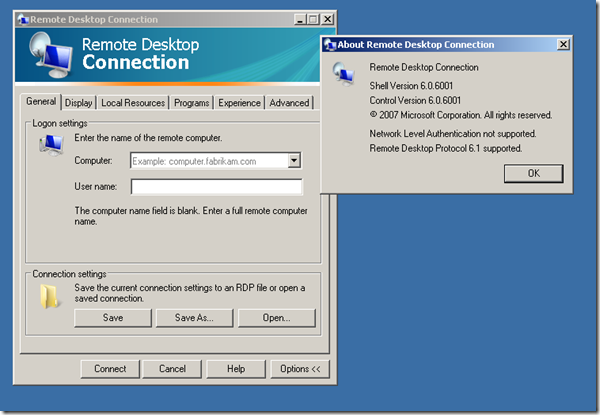Click the Remote Desktop title bar system icon
This screenshot has height=415, width=600.
click(23, 19)
